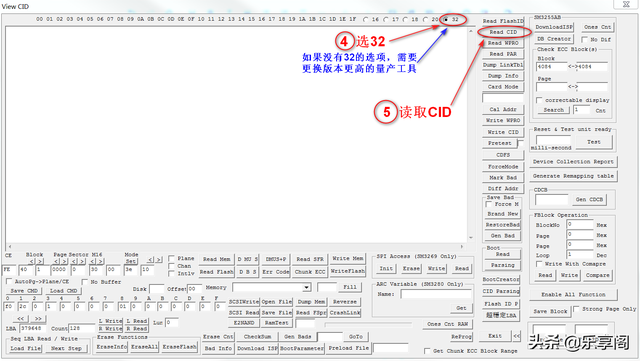Click the Device Collection Report button
This screenshot has height=361, width=640.
(573, 162)
